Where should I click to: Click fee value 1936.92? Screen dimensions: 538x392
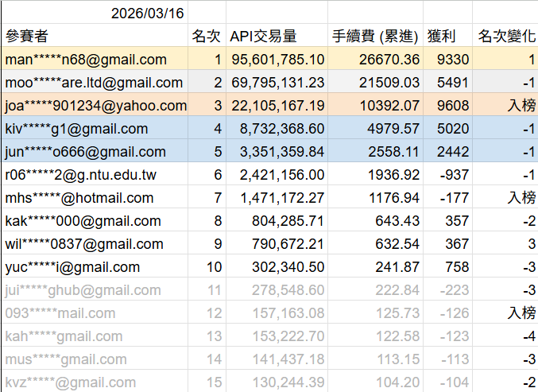click(x=394, y=175)
